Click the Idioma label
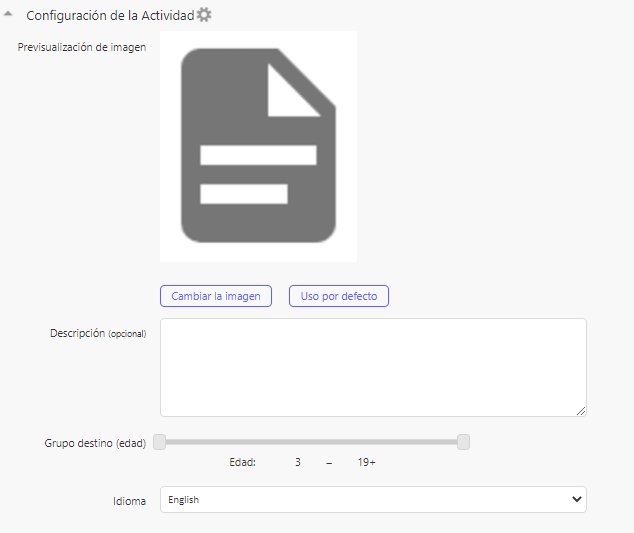 129,501
